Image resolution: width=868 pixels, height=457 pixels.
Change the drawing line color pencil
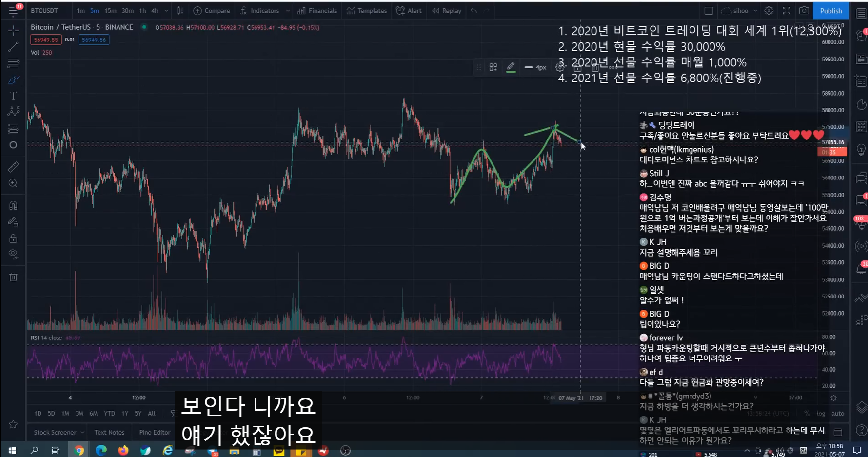click(511, 67)
